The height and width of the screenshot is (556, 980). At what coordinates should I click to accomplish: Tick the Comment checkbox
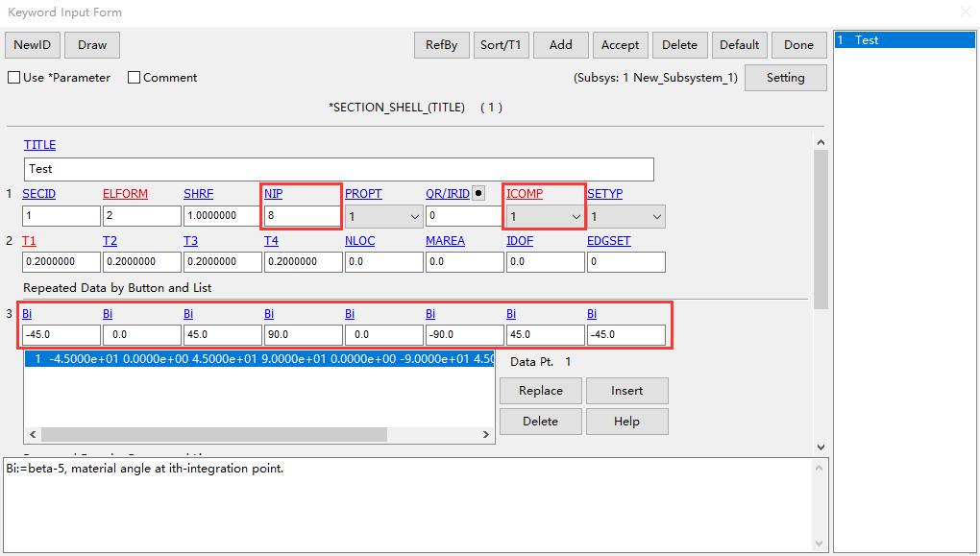point(135,78)
